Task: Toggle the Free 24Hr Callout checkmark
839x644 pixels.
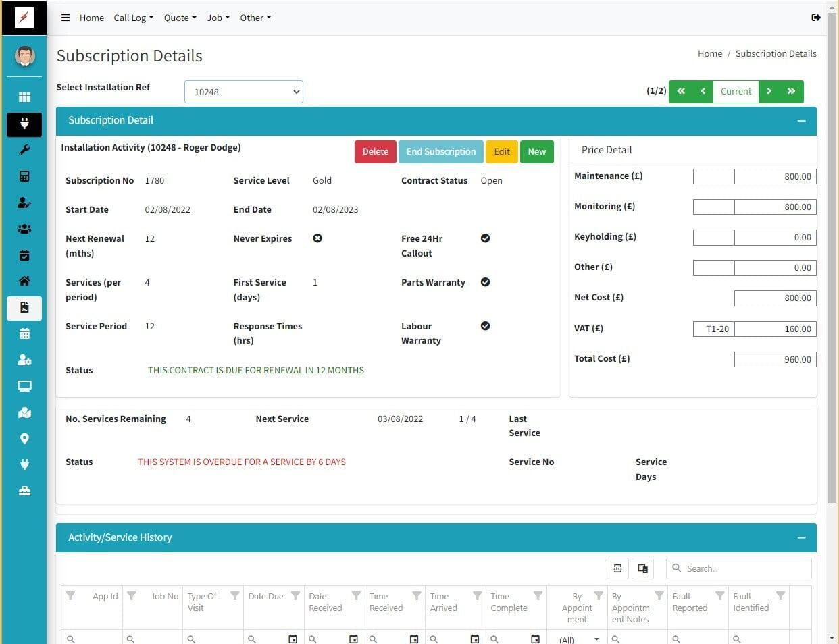Action: [485, 238]
